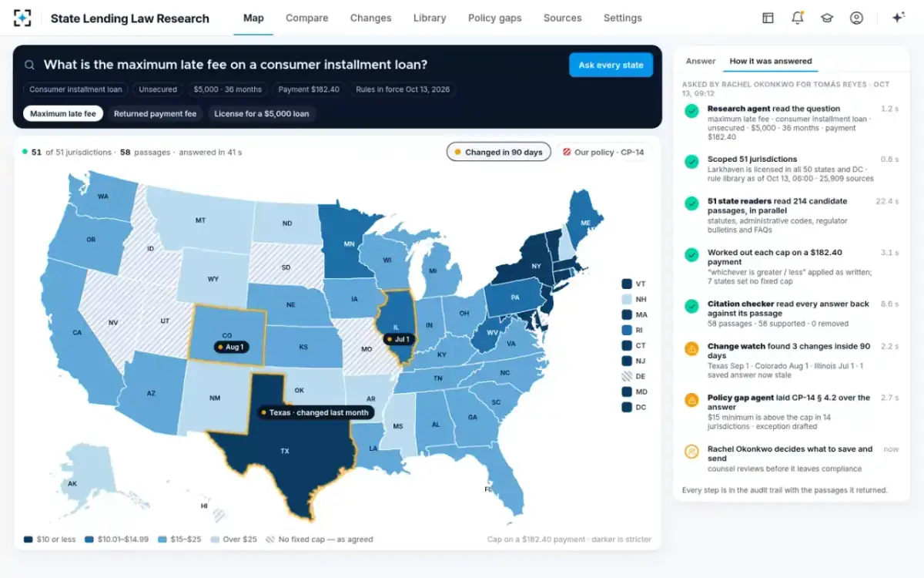Open the learning graduation cap icon
This screenshot has width=924, height=578.
827,18
